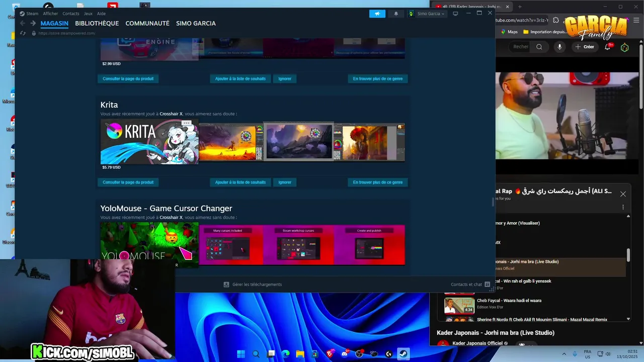Open YouTube notifications bell
The width and height of the screenshot is (644, 362).
(x=608, y=47)
